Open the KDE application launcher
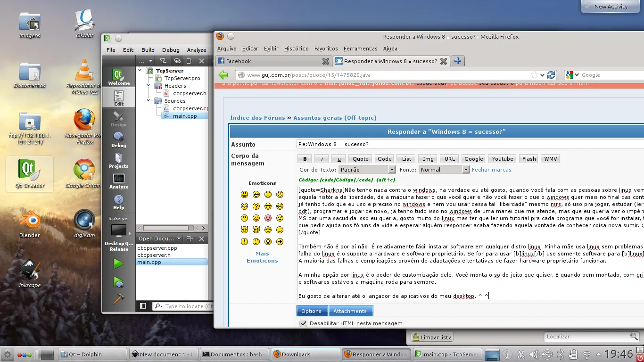This screenshot has height=362, width=644. point(7,354)
